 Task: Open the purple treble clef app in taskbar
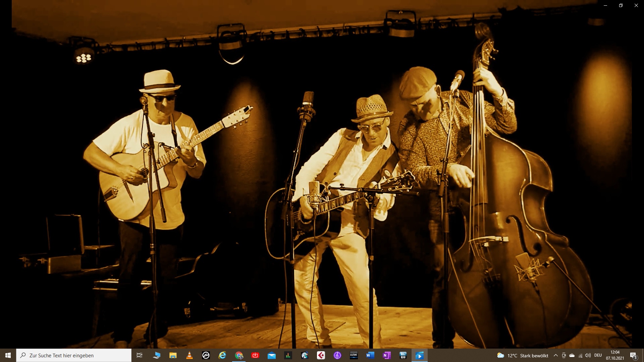tap(337, 355)
